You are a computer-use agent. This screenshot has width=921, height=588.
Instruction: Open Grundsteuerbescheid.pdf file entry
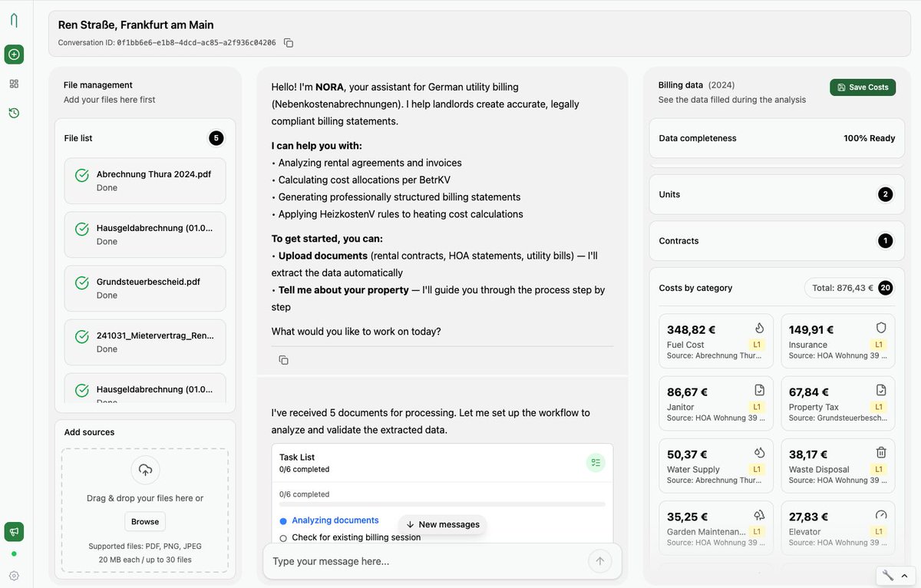pos(145,289)
